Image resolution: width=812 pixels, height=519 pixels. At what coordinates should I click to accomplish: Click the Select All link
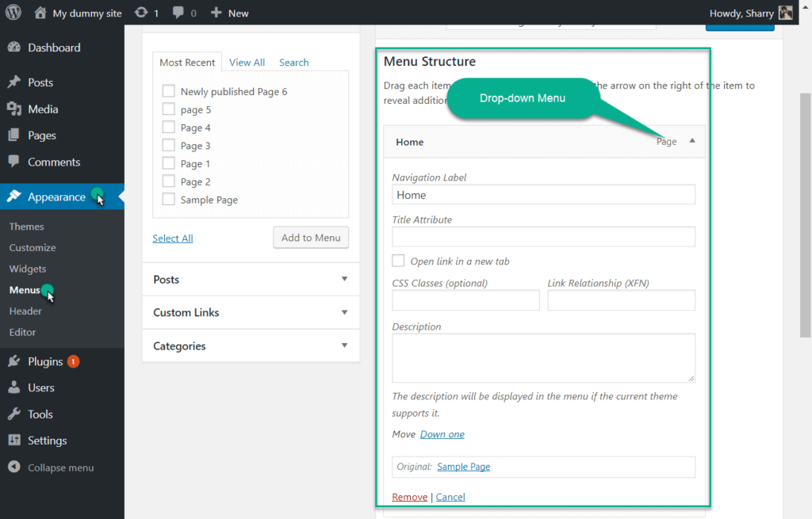tap(172, 239)
